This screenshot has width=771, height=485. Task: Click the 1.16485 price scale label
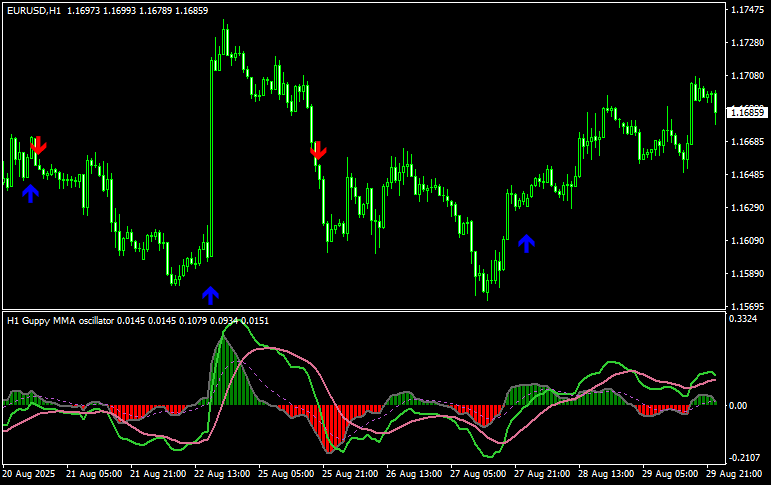coord(747,175)
